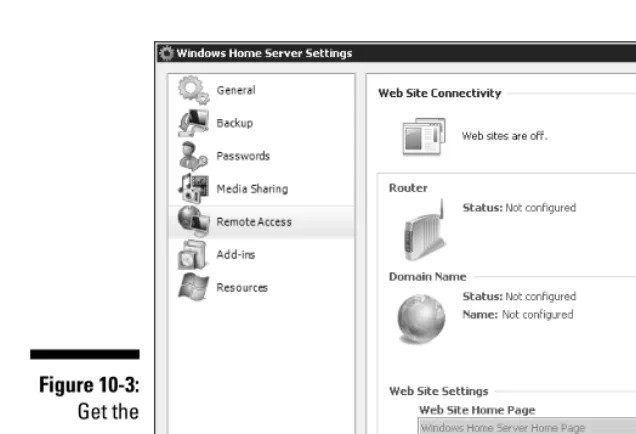This screenshot has width=636, height=434.
Task: Click the General gears icon
Action: coord(193,90)
